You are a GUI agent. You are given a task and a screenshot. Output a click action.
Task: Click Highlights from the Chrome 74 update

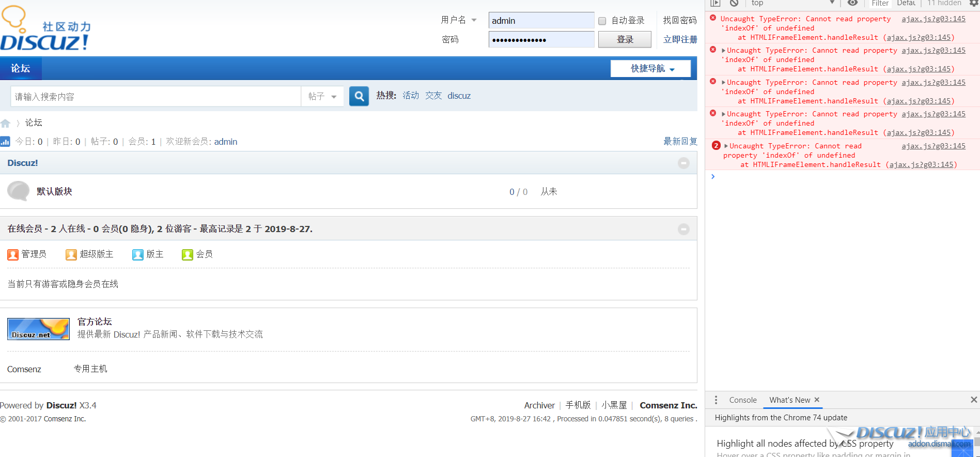pos(781,418)
